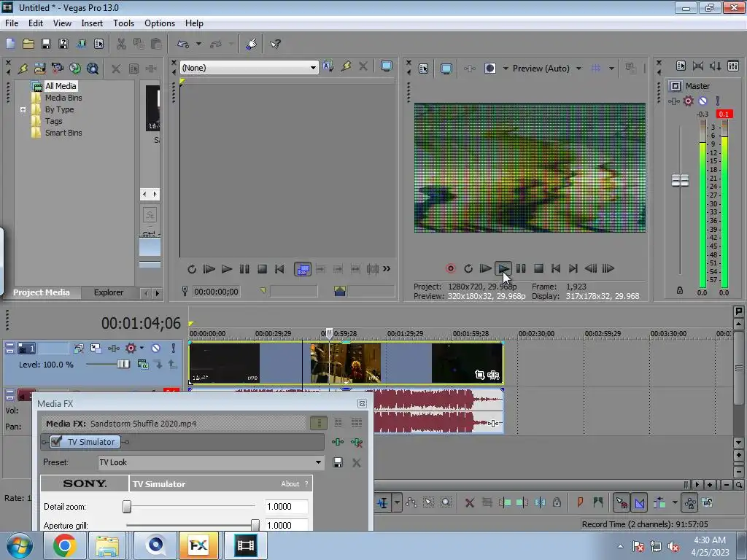
Task: Open Master bus FX gear icon
Action: (x=688, y=101)
